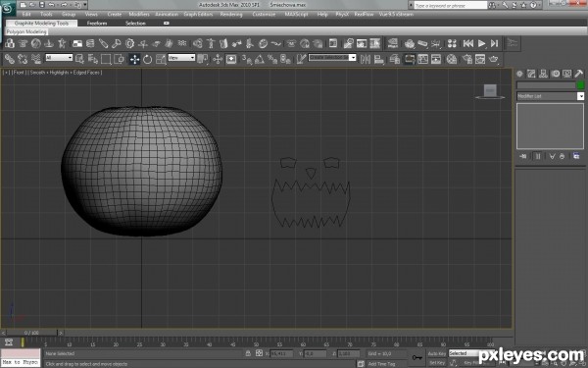Toggle Spinner Snap
588x368 pixels.
click(285, 59)
